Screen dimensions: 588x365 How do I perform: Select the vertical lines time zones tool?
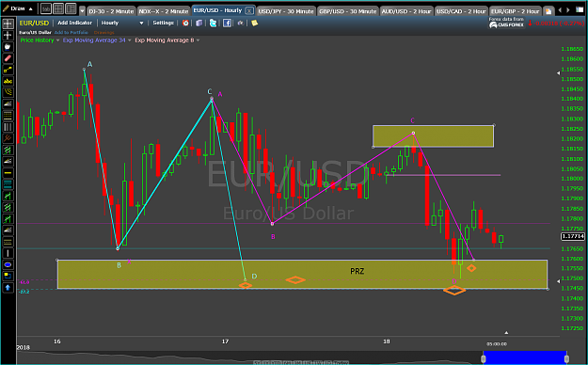(8, 127)
